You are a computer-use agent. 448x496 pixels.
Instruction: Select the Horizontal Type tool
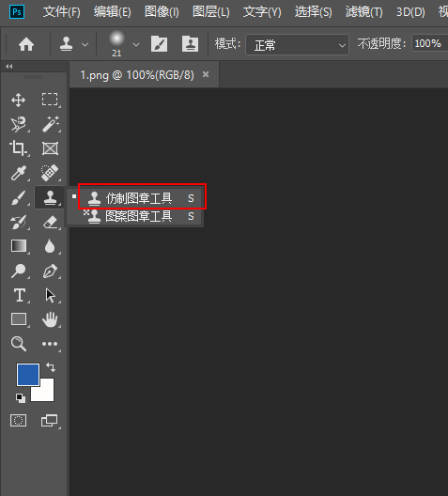click(20, 295)
